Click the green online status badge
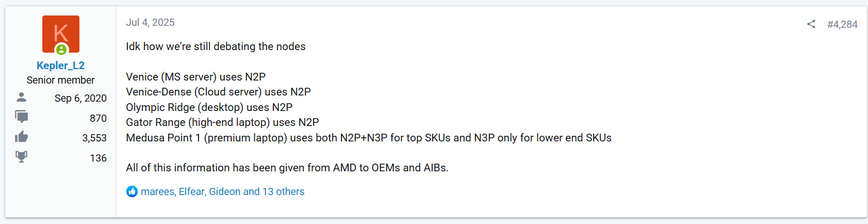This screenshot has width=868, height=224. [61, 50]
